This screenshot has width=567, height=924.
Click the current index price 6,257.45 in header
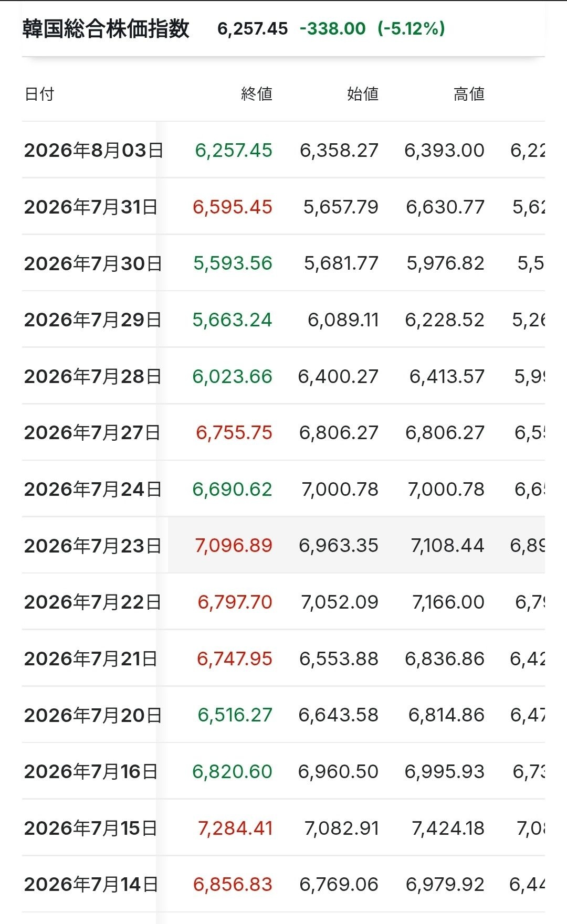click(x=253, y=28)
